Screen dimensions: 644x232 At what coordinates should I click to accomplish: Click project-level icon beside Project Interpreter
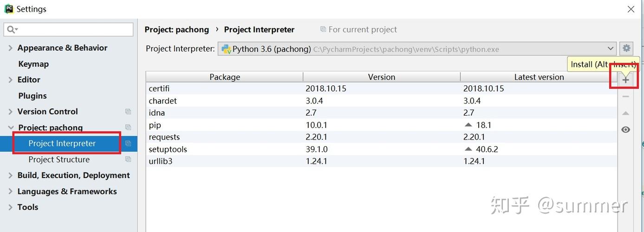(128, 143)
